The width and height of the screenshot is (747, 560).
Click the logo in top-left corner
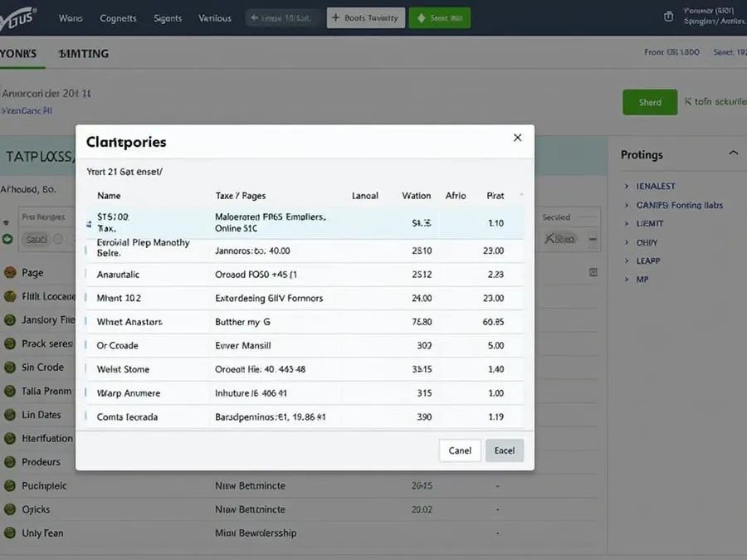pyautogui.click(x=17, y=18)
